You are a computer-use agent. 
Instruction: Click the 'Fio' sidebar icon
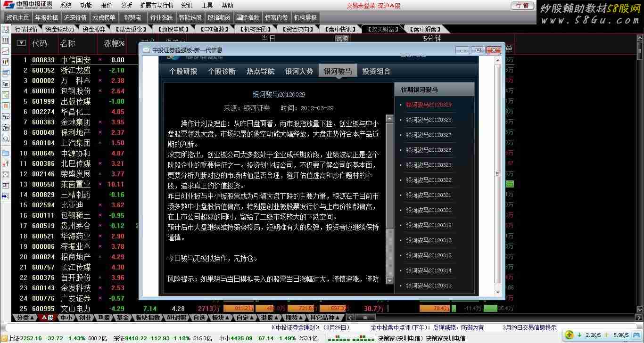tap(6, 84)
